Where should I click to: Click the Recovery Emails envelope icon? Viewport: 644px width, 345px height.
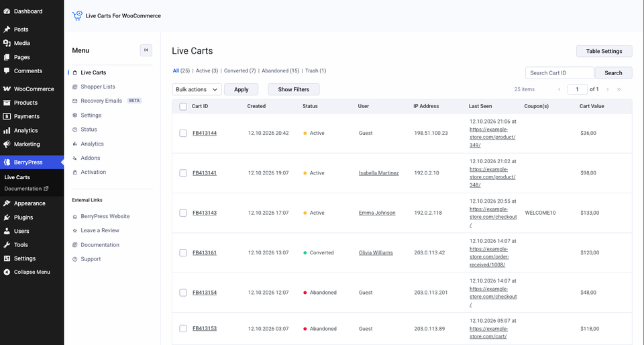(x=74, y=101)
